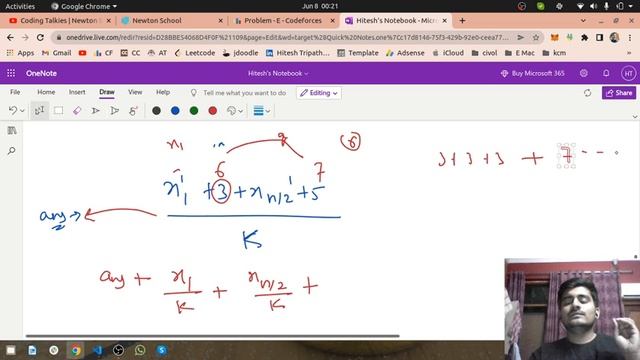Open OneNote settings gear

coord(584,73)
